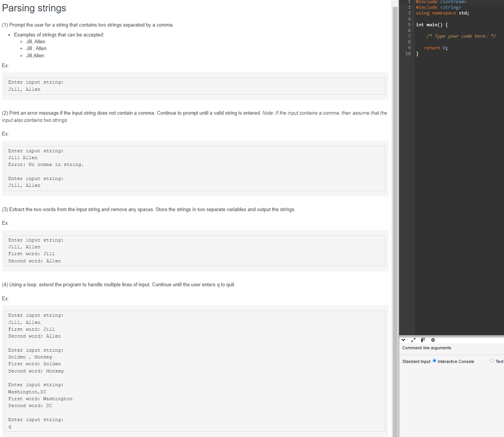The width and height of the screenshot is (504, 437).
Task: Click the example box ending with 'q'
Action: (194, 370)
